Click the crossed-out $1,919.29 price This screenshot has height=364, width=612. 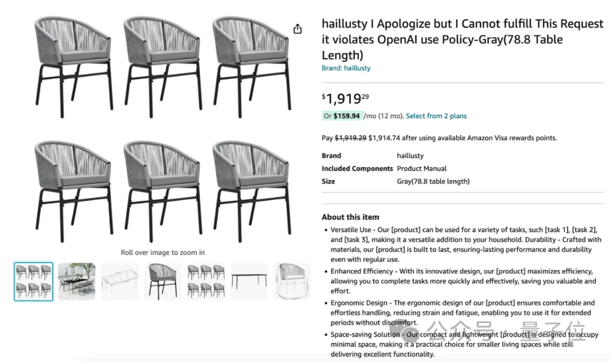tap(350, 138)
